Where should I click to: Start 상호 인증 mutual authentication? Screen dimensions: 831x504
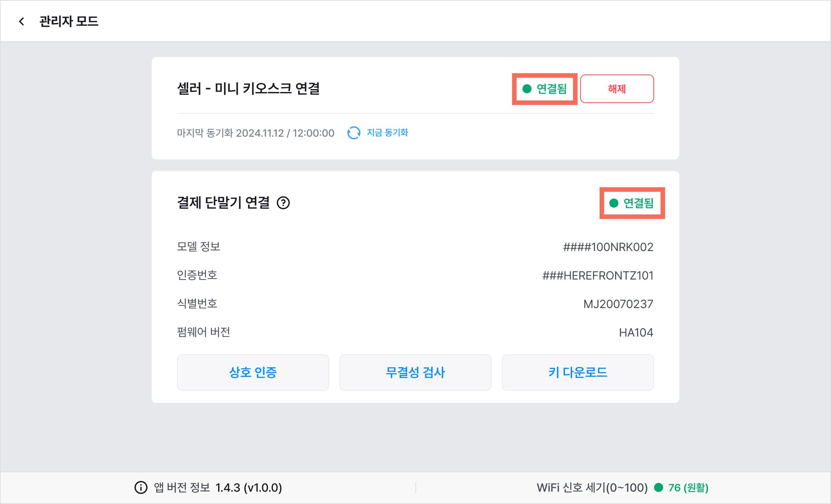pyautogui.click(x=253, y=373)
